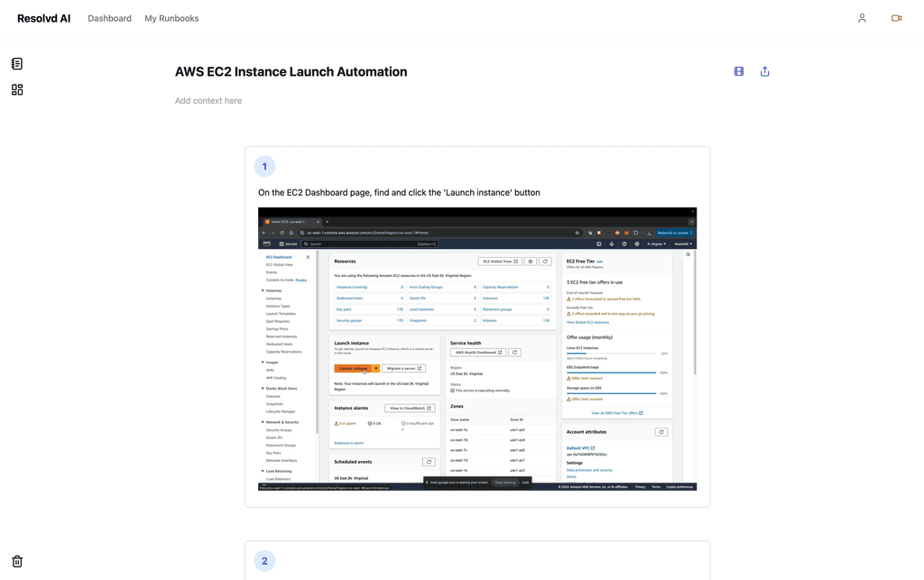Open My Runbooks in the top navigation
Image resolution: width=924 pixels, height=580 pixels.
tap(171, 18)
